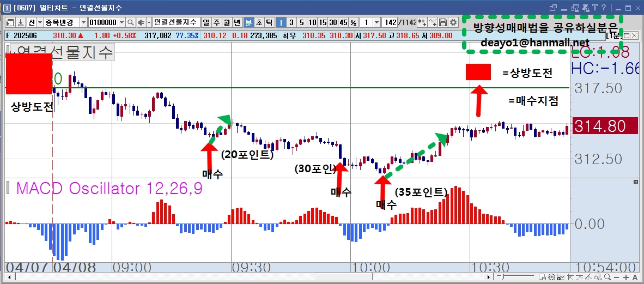Select the 10-minute interval button
Viewport: 644px width, 284px height.
click(313, 22)
